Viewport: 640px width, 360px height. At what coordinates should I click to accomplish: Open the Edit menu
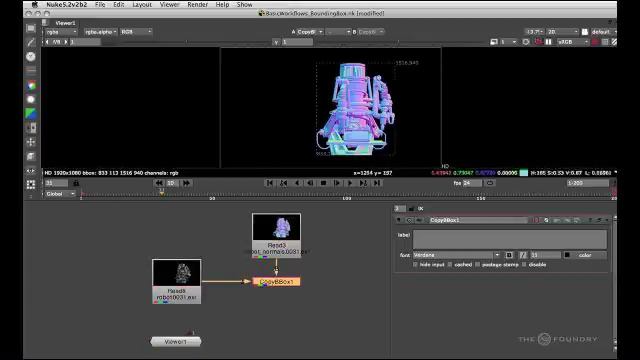[119, 4]
